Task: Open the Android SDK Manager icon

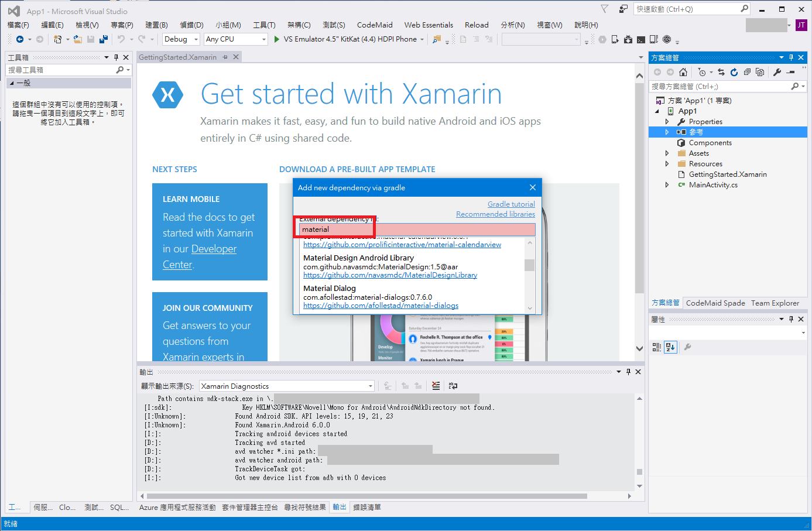Action: tap(628, 39)
